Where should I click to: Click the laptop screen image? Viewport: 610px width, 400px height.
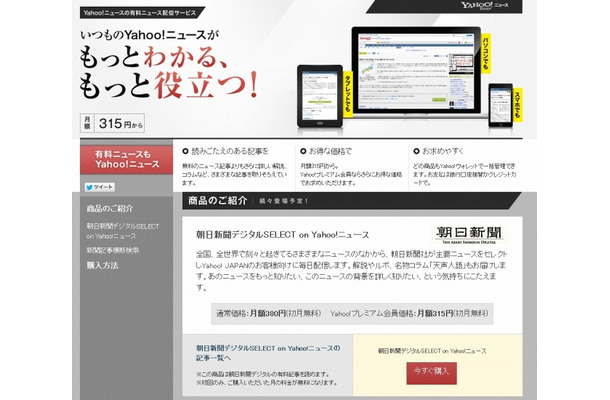tap(416, 69)
